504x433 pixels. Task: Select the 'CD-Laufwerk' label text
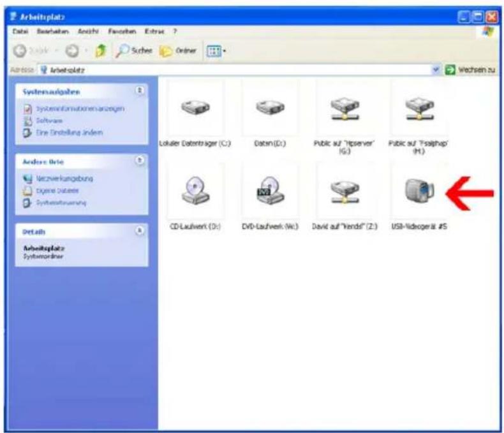tap(195, 226)
